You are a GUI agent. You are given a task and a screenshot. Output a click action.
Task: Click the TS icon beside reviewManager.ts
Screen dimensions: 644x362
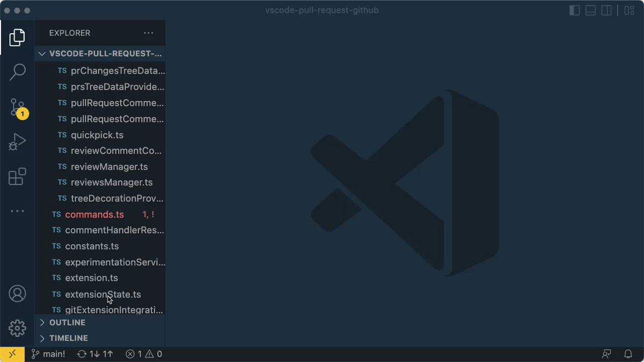tap(62, 167)
